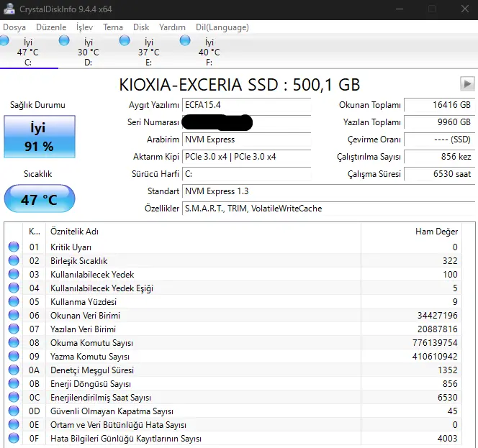478x448 pixels.
Task: Open the Disk menu
Action: point(141,27)
